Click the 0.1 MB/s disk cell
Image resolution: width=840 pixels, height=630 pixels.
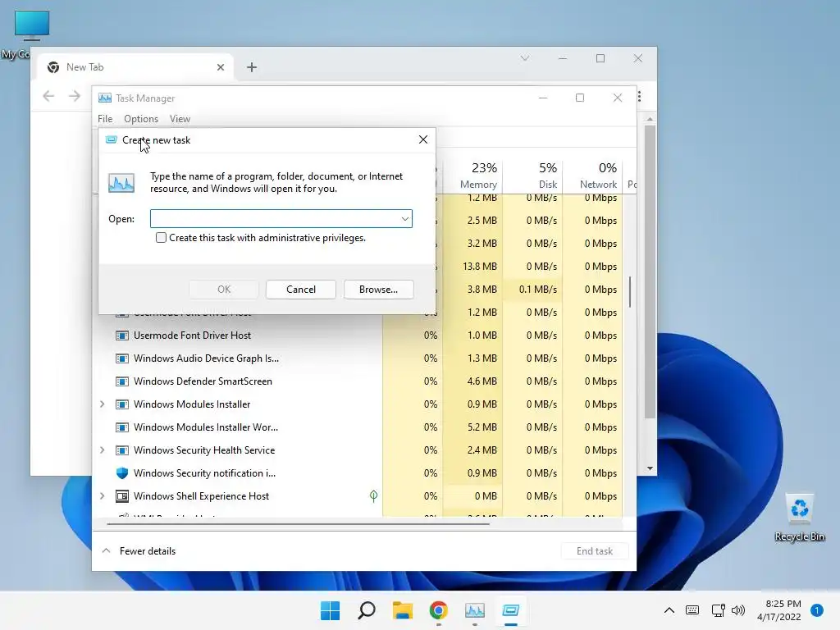tap(538, 290)
